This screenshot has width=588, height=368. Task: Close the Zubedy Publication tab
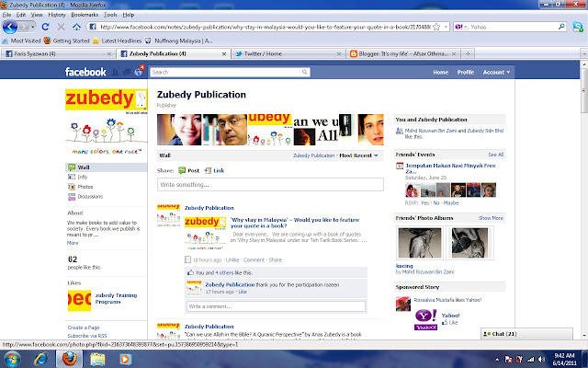click(224, 54)
